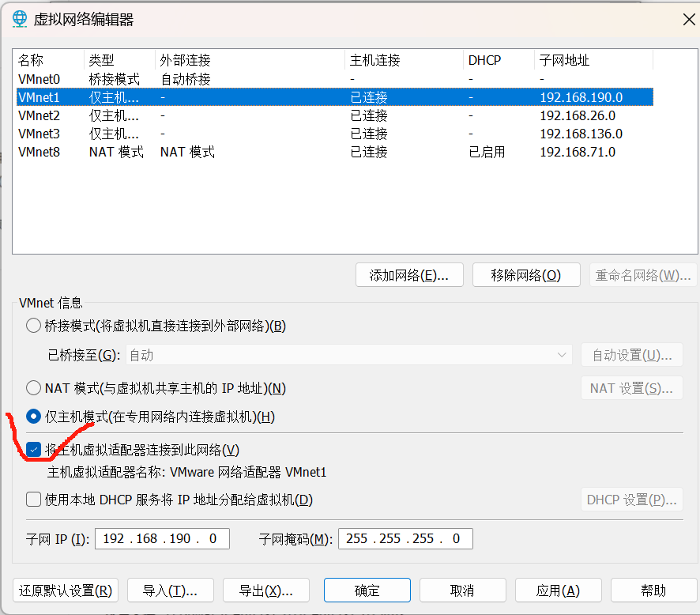Click the 重命名网络(W)... button
The width and height of the screenshot is (700, 615).
(643, 274)
